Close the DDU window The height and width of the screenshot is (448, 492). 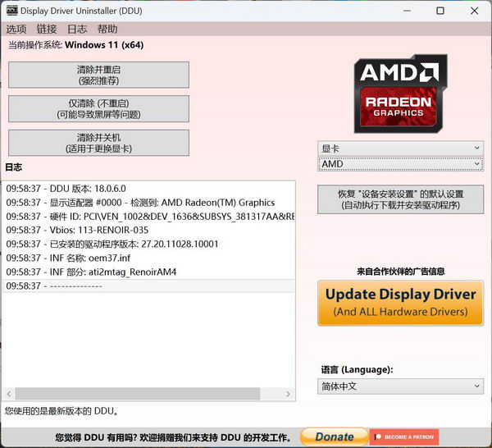pos(474,11)
